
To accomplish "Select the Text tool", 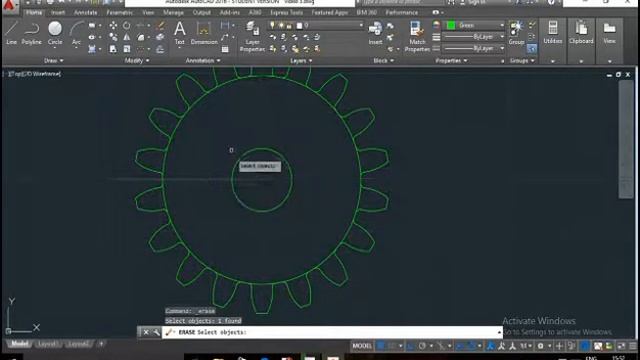I will click(x=180, y=33).
